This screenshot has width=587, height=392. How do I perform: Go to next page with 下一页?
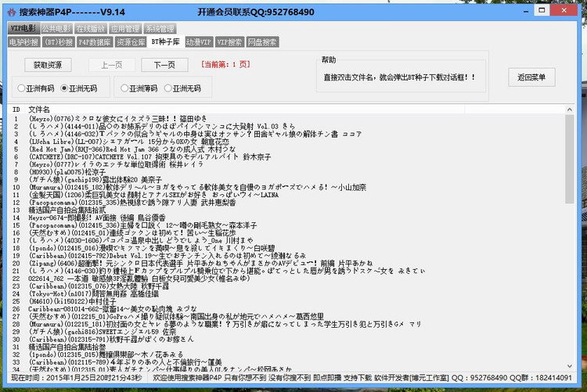tap(164, 65)
